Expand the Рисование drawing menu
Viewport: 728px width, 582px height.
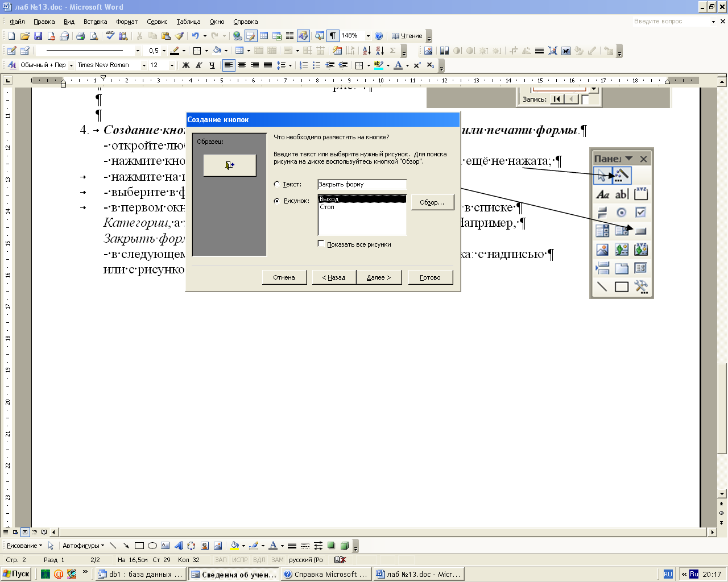tap(24, 546)
